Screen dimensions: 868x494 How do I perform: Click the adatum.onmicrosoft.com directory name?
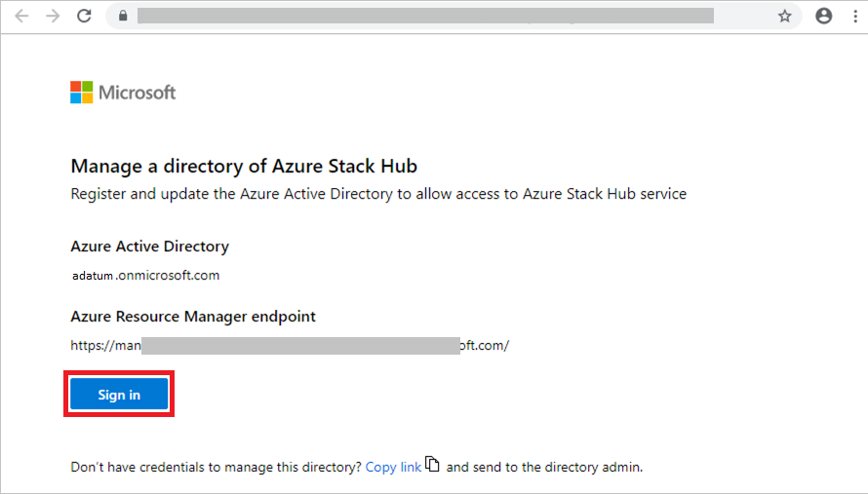coord(145,276)
